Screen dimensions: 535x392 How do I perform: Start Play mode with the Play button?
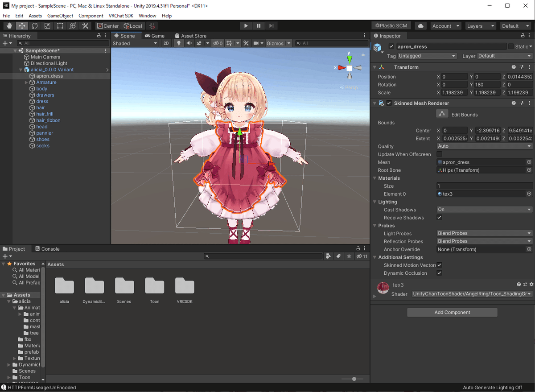pyautogui.click(x=246, y=26)
